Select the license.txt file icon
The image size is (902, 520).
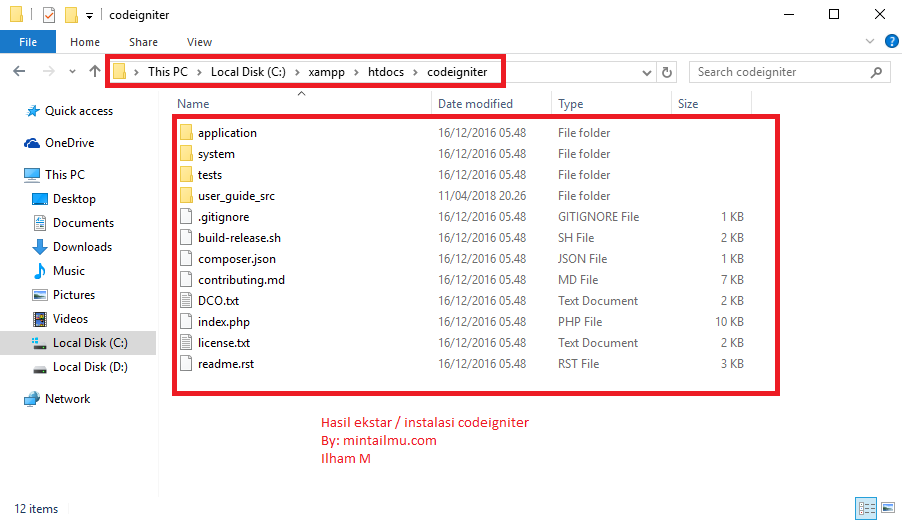[x=186, y=342]
